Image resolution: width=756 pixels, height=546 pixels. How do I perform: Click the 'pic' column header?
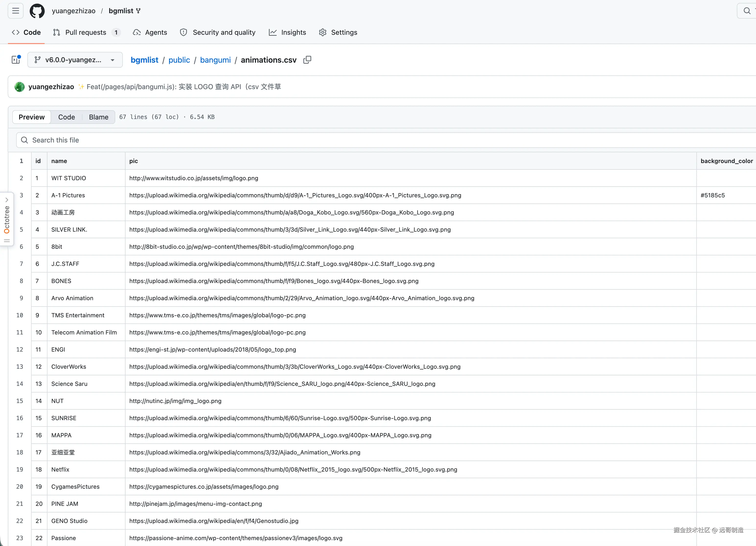point(411,161)
